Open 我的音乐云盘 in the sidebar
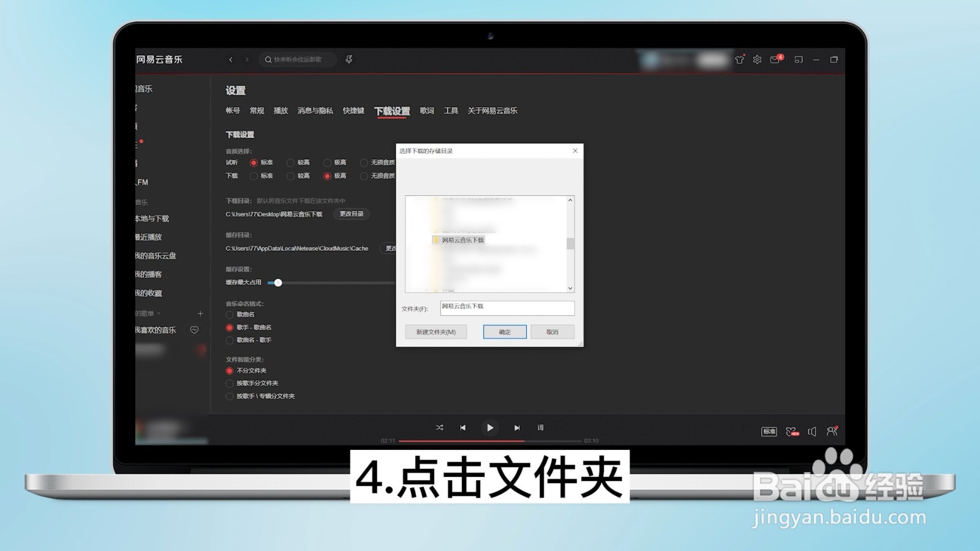 pos(156,256)
